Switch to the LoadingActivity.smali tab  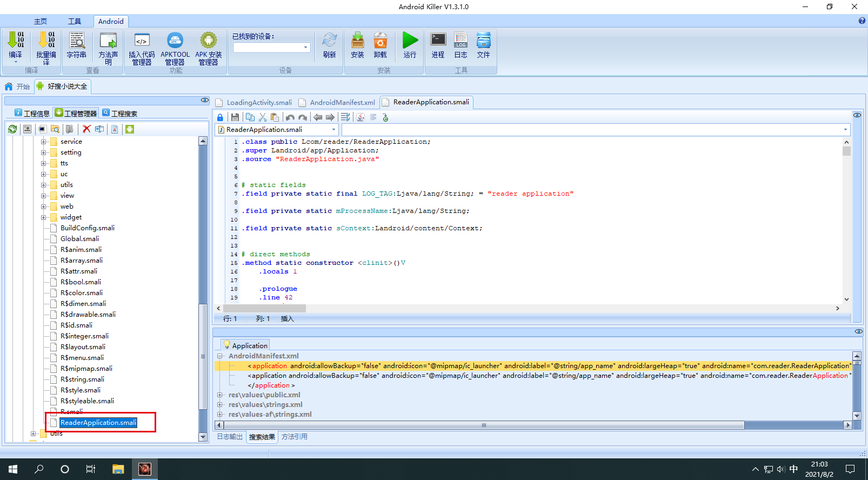click(x=254, y=103)
